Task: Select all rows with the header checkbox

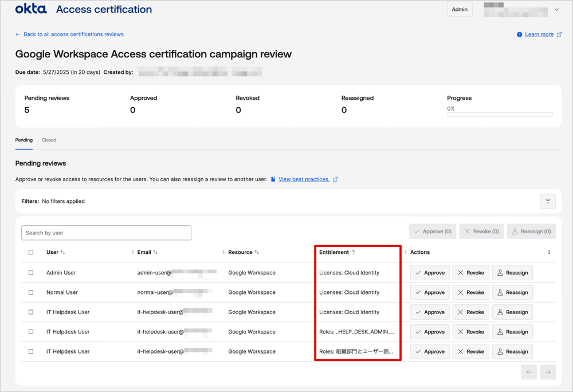Action: 31,252
